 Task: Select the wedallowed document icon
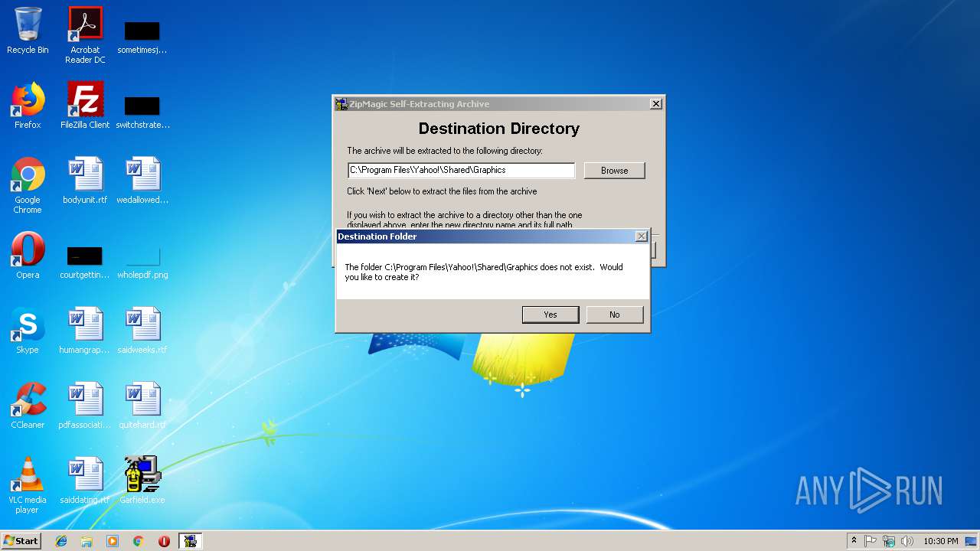pos(142,181)
